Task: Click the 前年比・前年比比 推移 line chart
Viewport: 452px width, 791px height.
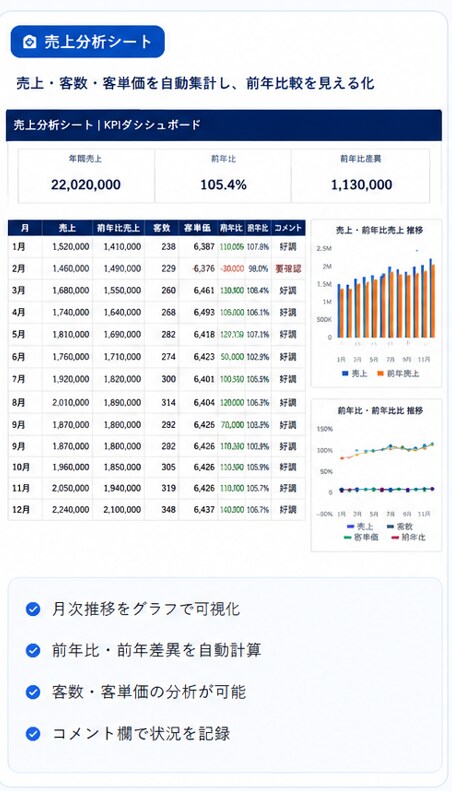Action: coord(376,476)
